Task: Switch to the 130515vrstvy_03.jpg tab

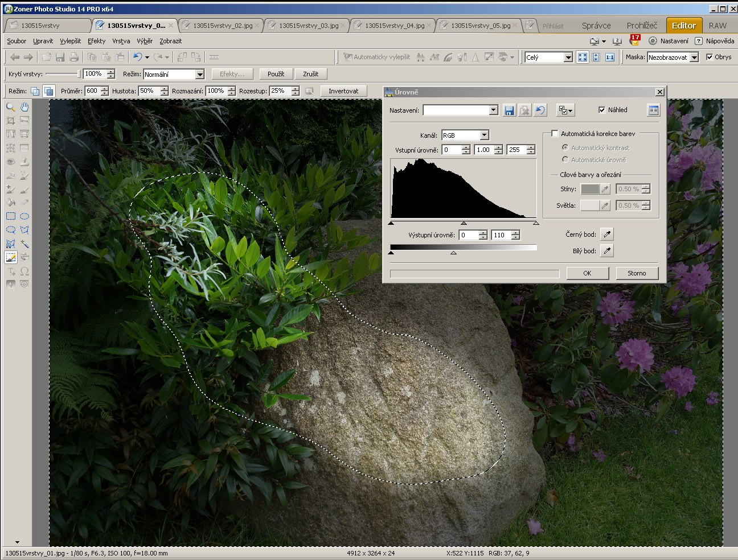Action: [x=308, y=26]
